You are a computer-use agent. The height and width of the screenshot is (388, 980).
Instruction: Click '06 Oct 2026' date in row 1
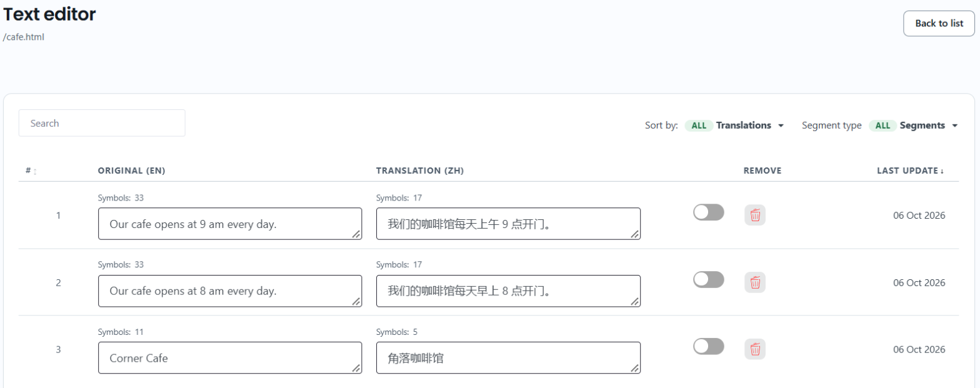(x=919, y=216)
